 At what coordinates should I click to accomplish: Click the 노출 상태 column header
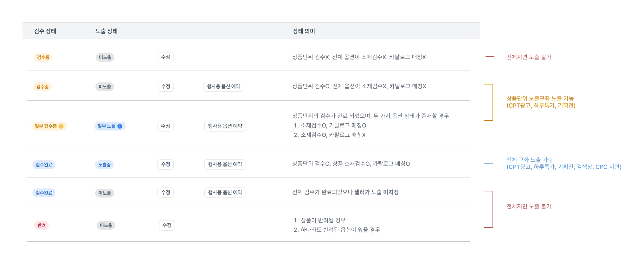pos(106,31)
